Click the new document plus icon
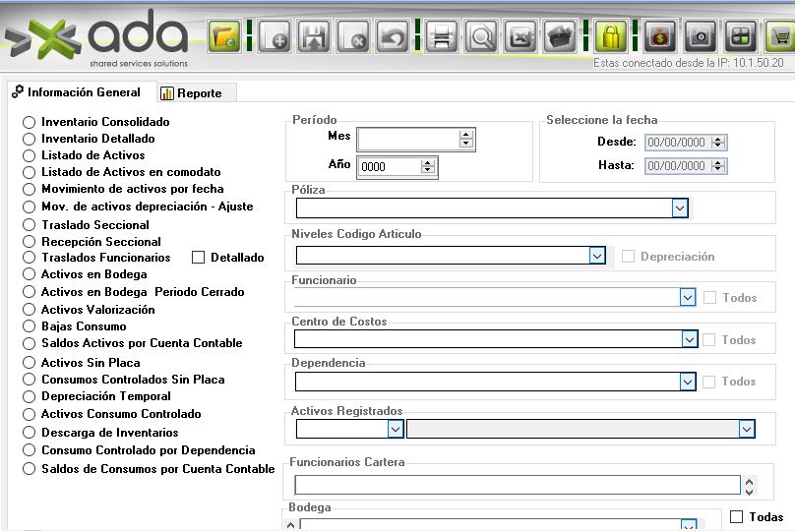 coord(275,36)
